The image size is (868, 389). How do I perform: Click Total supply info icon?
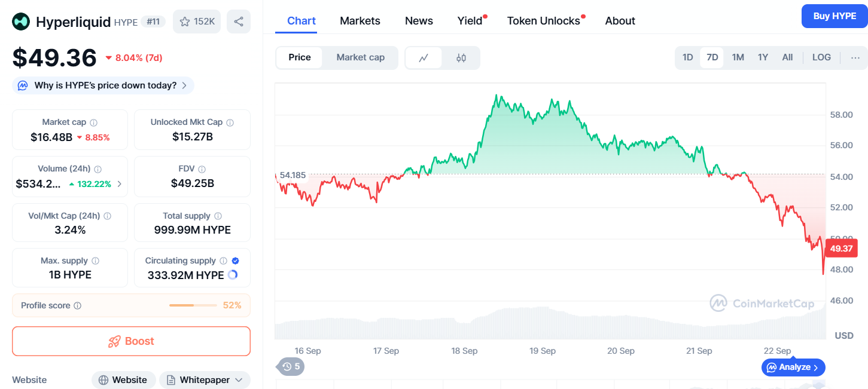[218, 216]
